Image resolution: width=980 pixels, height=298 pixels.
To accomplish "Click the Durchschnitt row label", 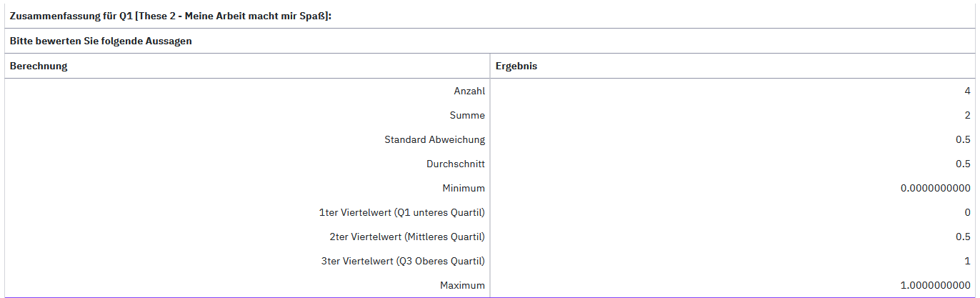I will (x=455, y=164).
